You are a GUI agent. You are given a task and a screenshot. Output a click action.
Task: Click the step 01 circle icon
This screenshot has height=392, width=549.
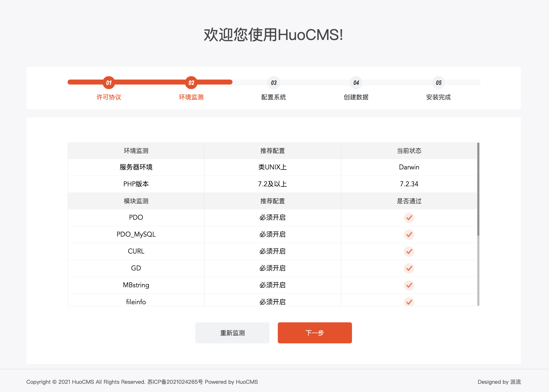[x=109, y=82]
